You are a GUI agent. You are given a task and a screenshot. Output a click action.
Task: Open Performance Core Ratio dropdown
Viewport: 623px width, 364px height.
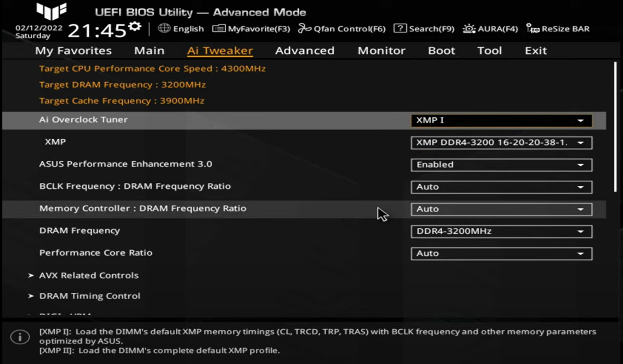coord(501,253)
